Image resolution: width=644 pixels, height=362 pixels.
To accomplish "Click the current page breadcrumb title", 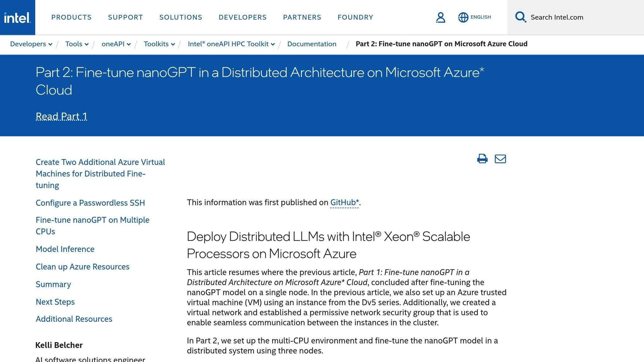I will [441, 44].
